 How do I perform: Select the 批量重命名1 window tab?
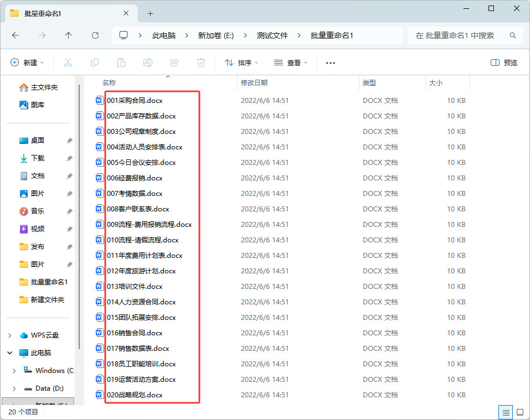(71, 13)
